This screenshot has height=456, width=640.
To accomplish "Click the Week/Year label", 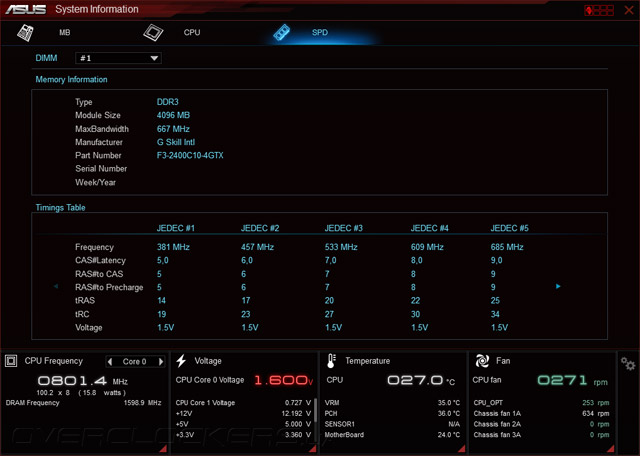I will 96,182.
